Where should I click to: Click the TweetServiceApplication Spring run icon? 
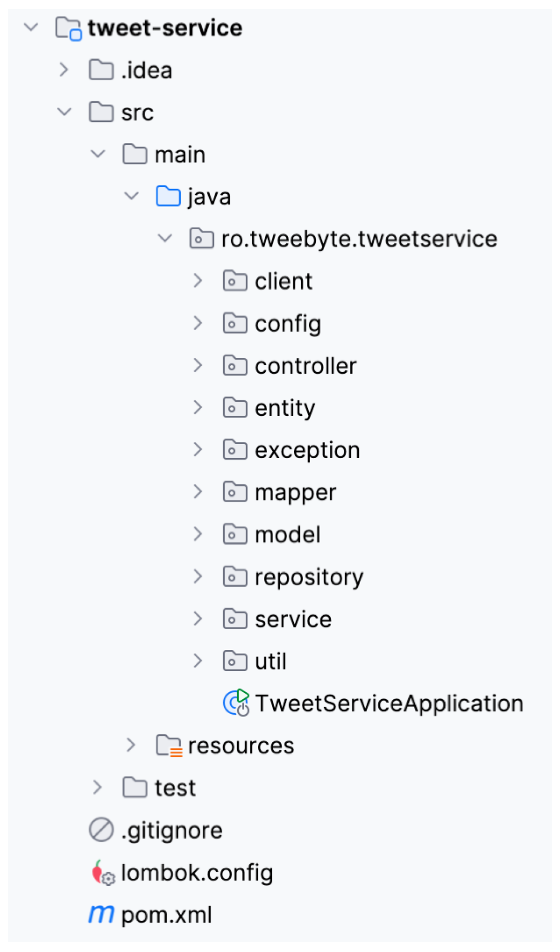[235, 703]
